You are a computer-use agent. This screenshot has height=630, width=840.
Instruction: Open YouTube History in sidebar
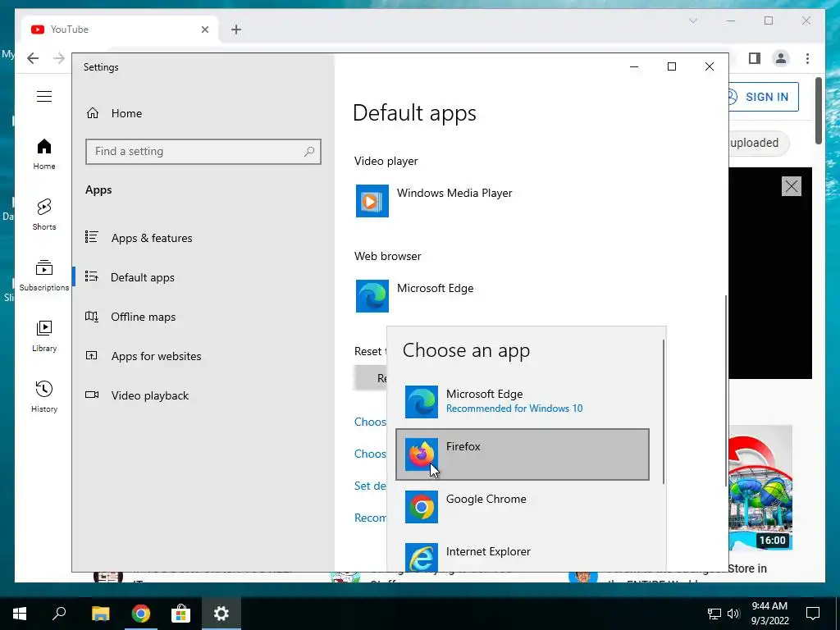[x=44, y=397]
